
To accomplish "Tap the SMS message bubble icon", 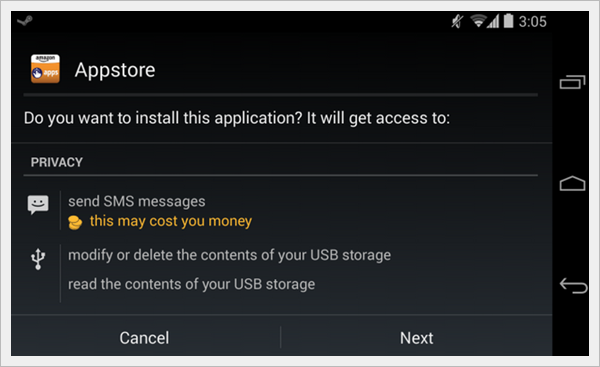I will tap(38, 205).
